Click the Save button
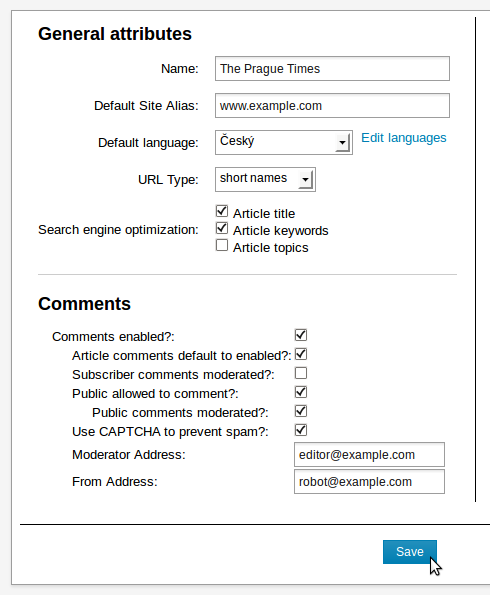 coord(410,552)
